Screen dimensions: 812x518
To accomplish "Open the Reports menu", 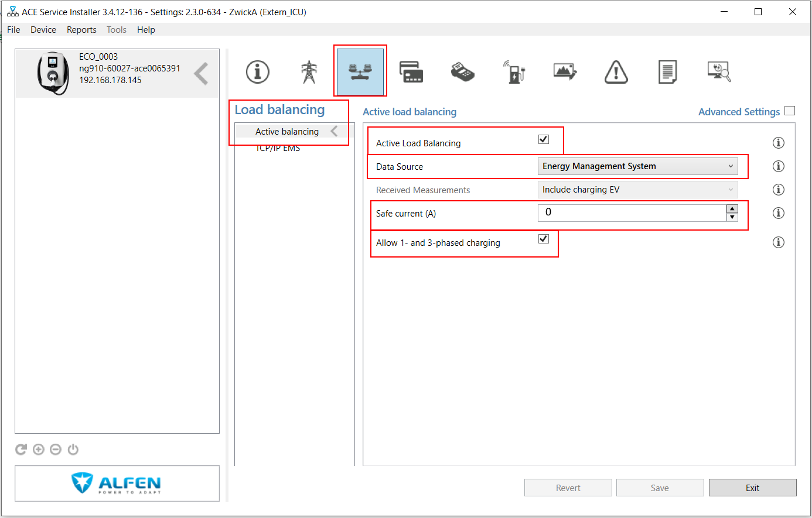I will tap(81, 30).
